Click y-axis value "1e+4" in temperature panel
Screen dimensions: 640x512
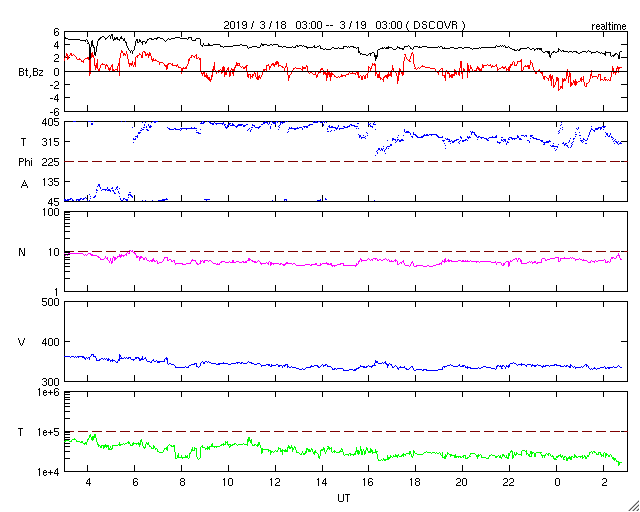click(x=49, y=472)
